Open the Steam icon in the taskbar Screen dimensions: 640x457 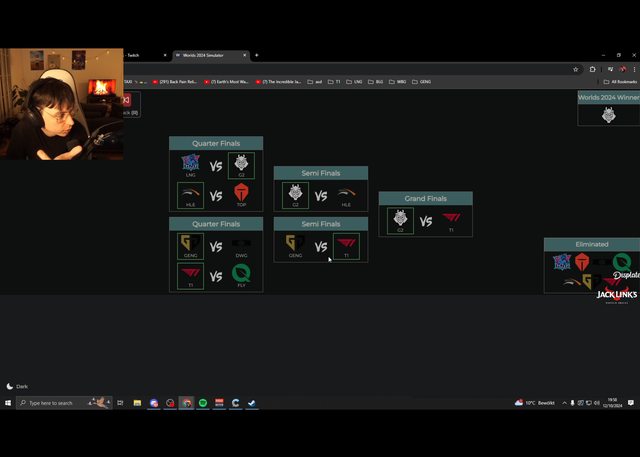coord(251,403)
